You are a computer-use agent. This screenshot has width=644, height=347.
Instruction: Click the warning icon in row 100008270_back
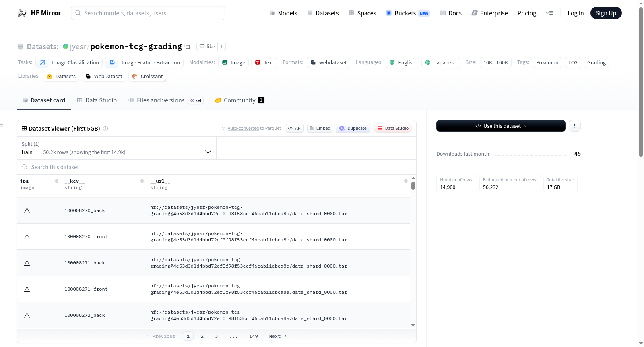coord(27,210)
